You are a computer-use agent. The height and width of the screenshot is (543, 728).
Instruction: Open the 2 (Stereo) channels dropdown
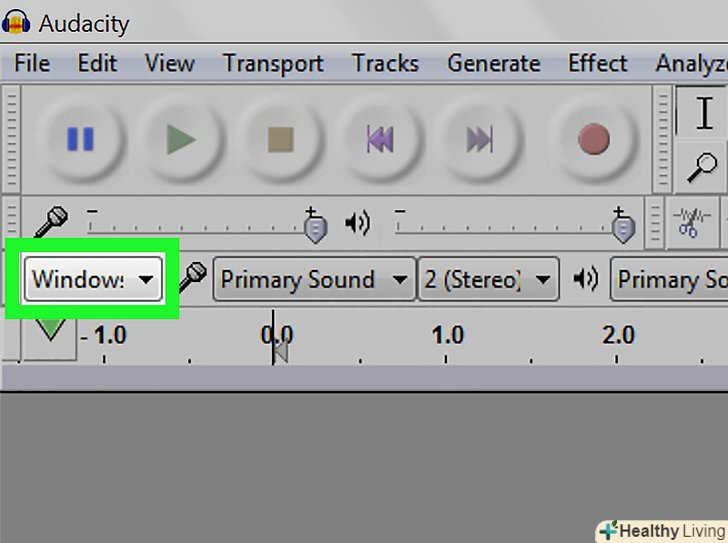pyautogui.click(x=488, y=279)
